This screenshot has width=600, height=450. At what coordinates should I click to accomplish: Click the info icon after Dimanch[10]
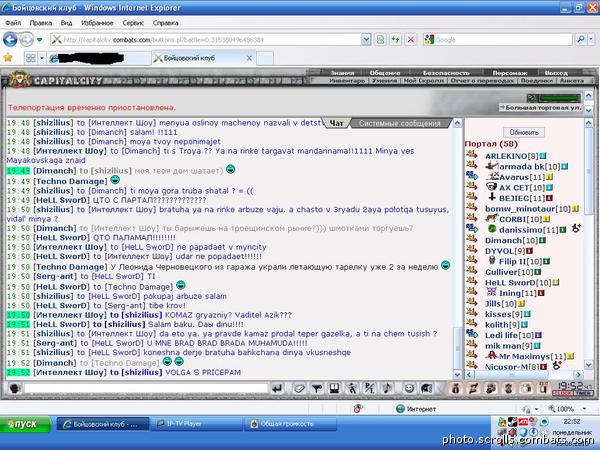click(x=542, y=240)
